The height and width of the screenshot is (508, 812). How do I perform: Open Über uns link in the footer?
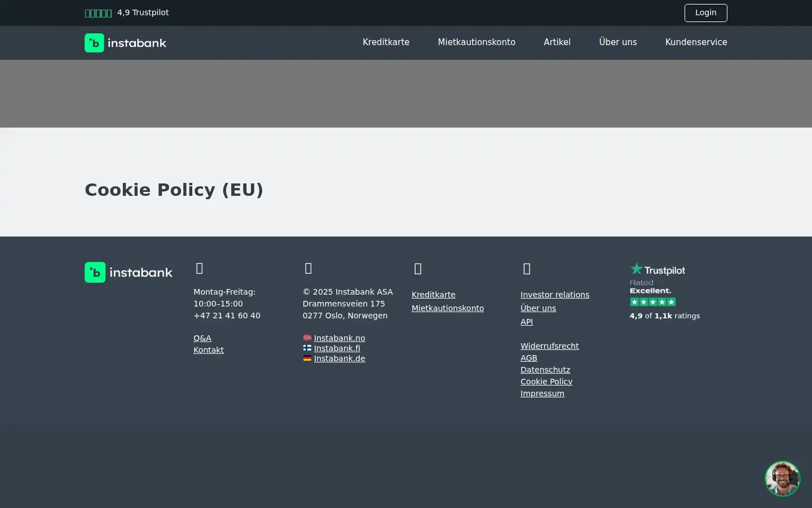[539, 308]
